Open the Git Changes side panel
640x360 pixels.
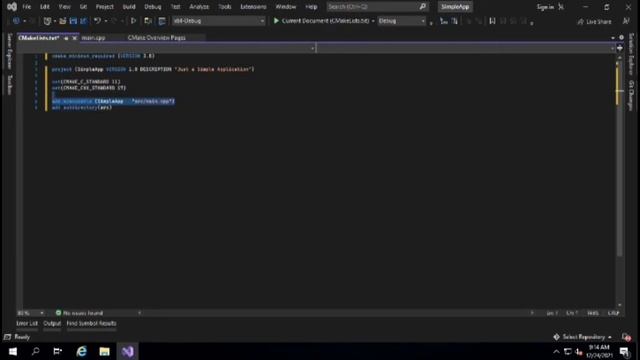tap(631, 96)
